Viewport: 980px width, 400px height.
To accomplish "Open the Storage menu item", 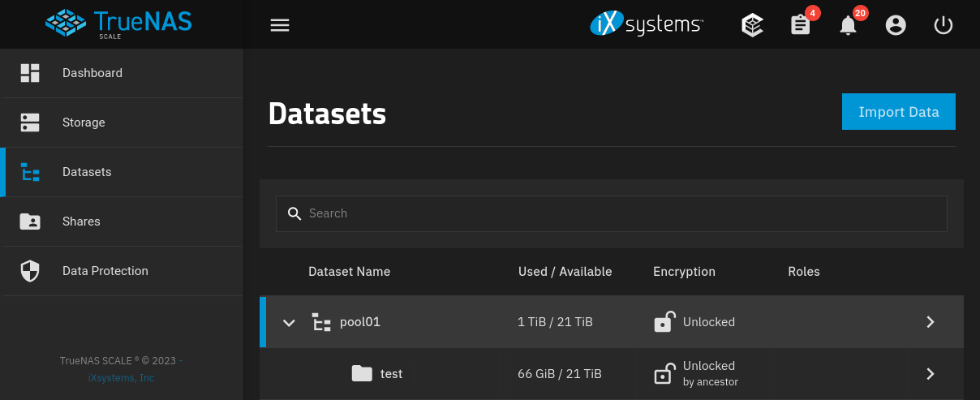I will click(122, 123).
